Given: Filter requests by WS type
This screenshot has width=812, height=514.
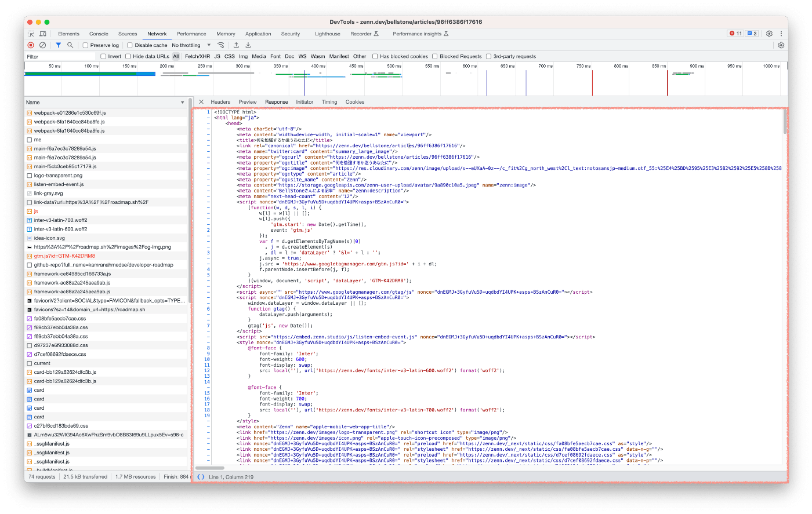Looking at the screenshot, I should pyautogui.click(x=303, y=57).
